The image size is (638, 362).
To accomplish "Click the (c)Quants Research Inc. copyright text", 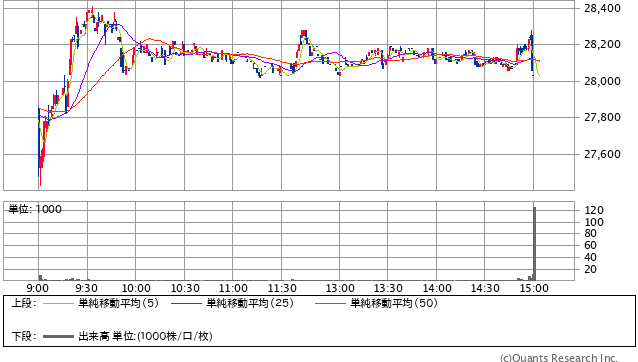I will coord(559,358).
